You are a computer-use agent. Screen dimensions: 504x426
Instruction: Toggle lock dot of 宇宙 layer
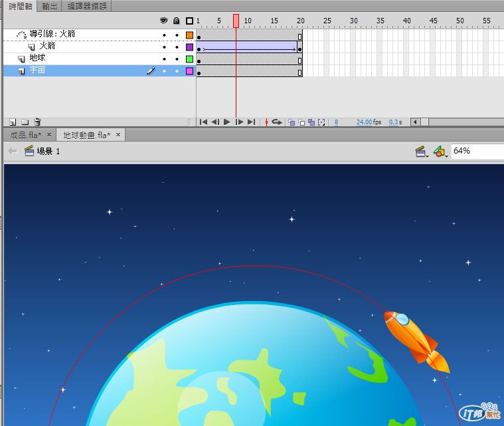tap(177, 71)
